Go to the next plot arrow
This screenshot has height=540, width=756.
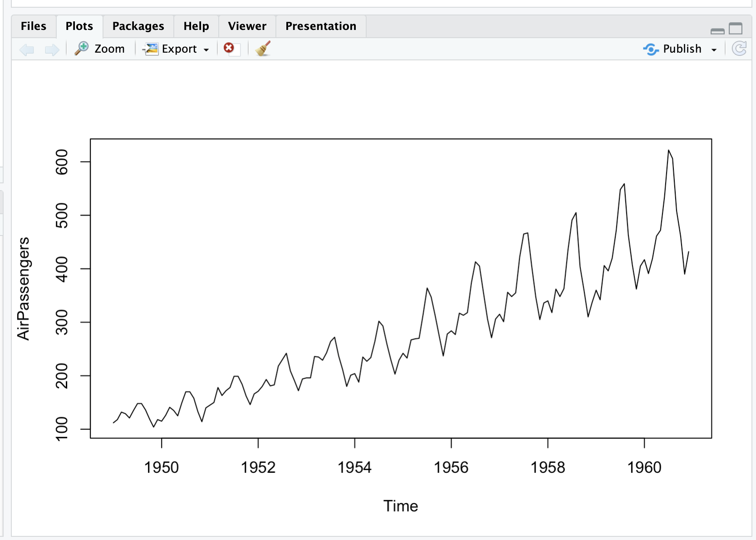coord(52,49)
